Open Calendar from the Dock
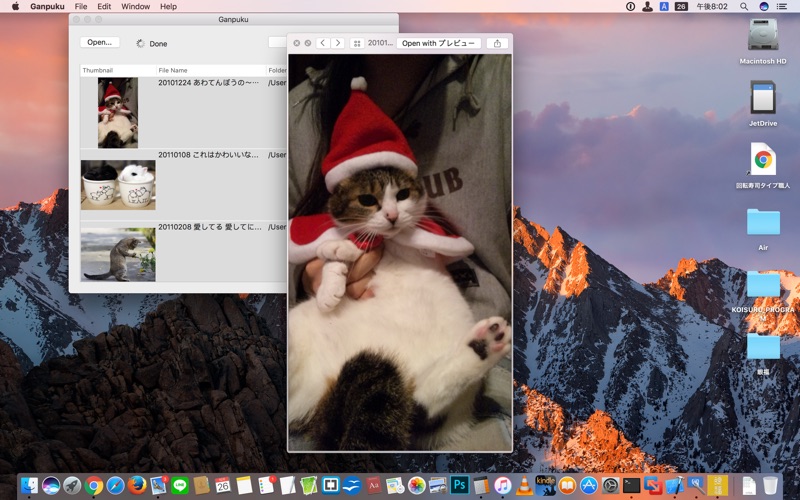 pyautogui.click(x=222, y=485)
